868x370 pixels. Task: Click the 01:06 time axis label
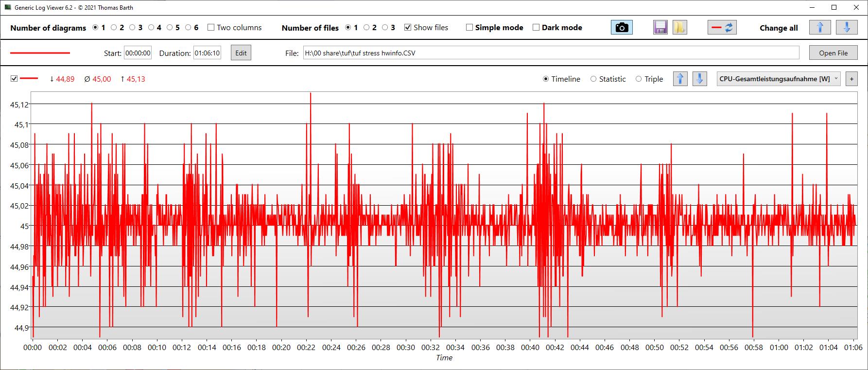pos(853,348)
